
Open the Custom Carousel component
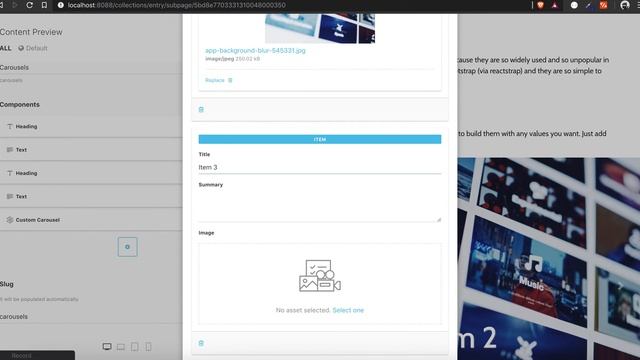91,220
